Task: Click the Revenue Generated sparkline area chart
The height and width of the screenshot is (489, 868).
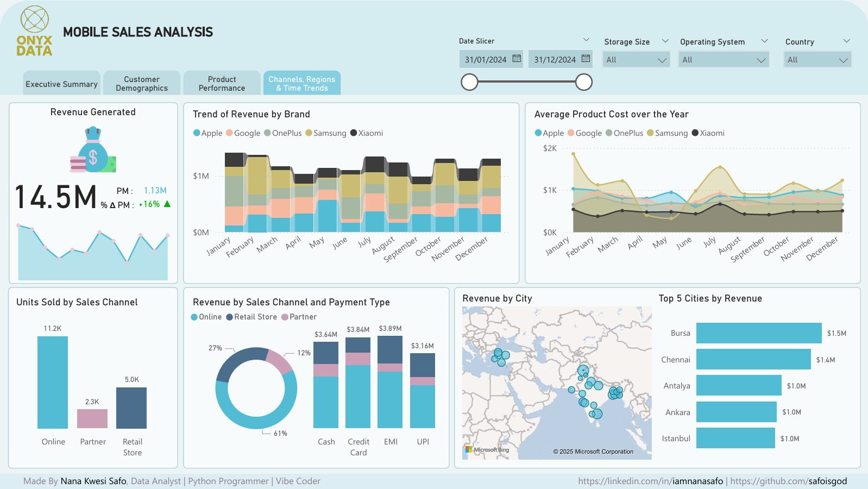Action: point(93,252)
